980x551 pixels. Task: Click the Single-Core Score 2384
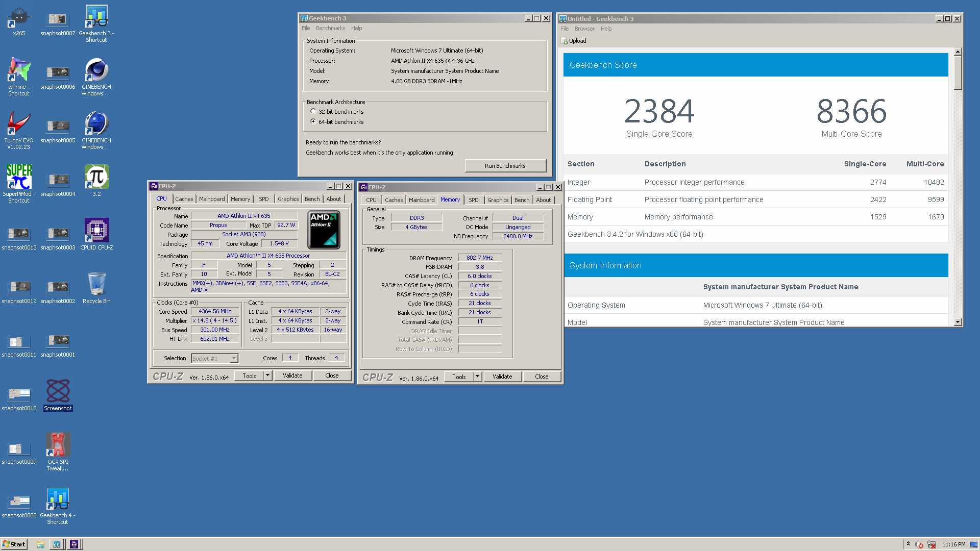coord(659,111)
